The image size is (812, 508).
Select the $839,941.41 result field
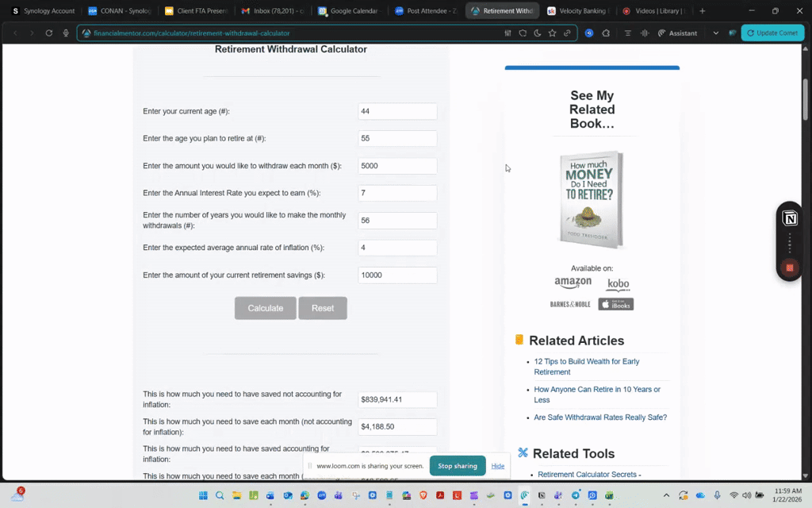tap(397, 400)
